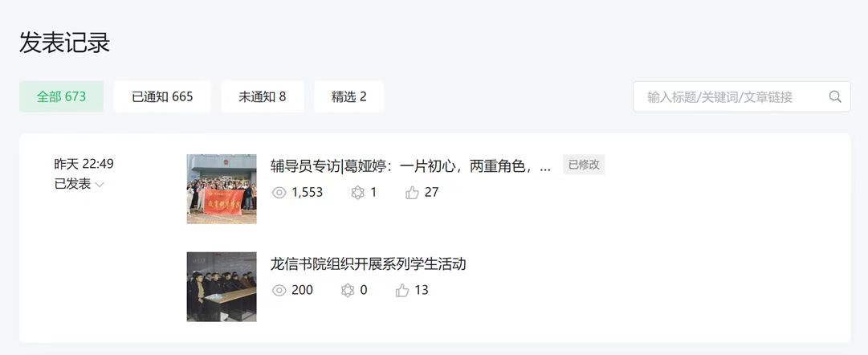Click the share flower icon beside 0
Image resolution: width=868 pixels, height=355 pixels.
348,290
